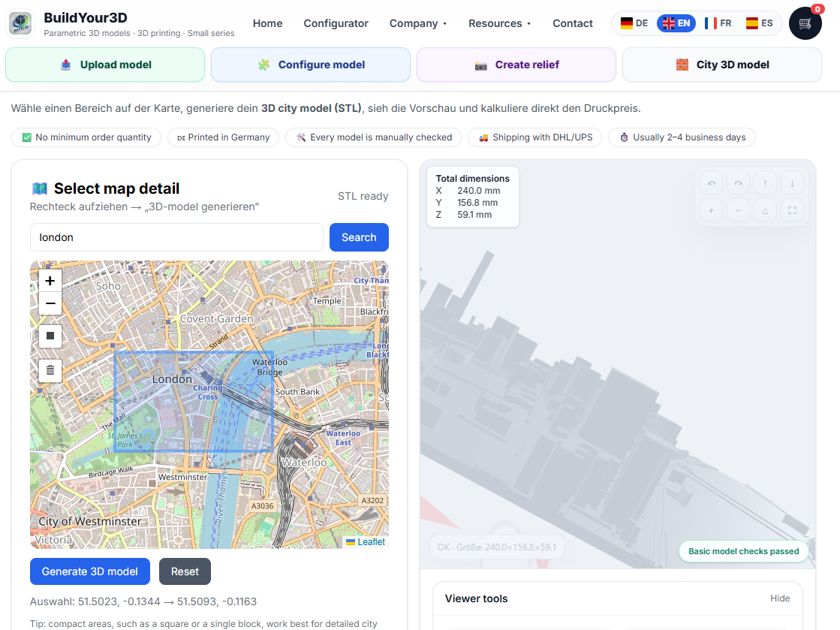The width and height of the screenshot is (840, 630).
Task: Click the location search field containing london
Action: coord(177,237)
